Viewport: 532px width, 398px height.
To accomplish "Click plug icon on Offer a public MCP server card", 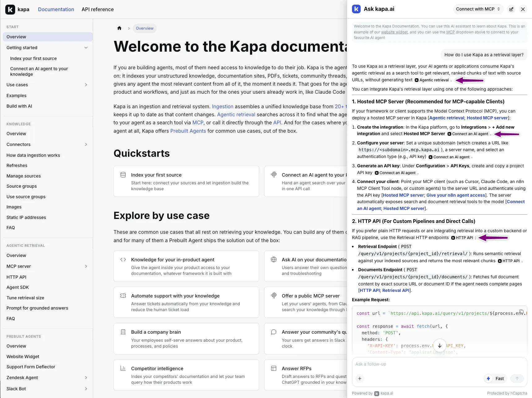I will pyautogui.click(x=274, y=295).
